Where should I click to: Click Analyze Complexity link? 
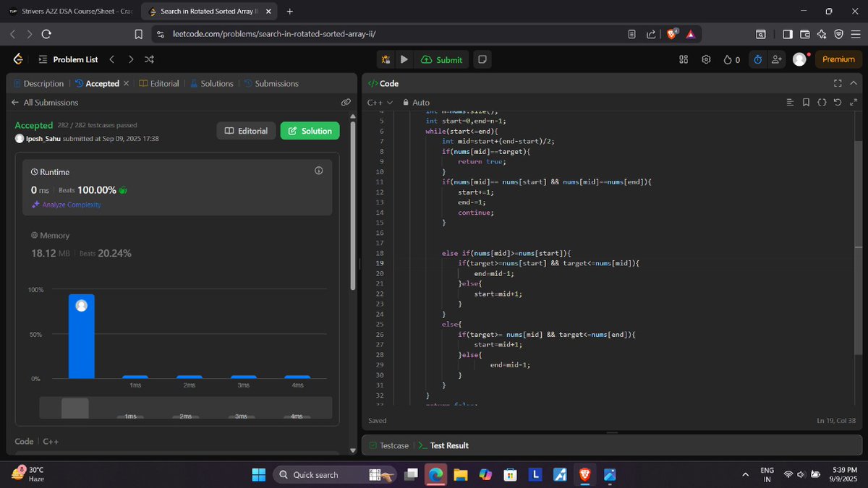pos(67,205)
